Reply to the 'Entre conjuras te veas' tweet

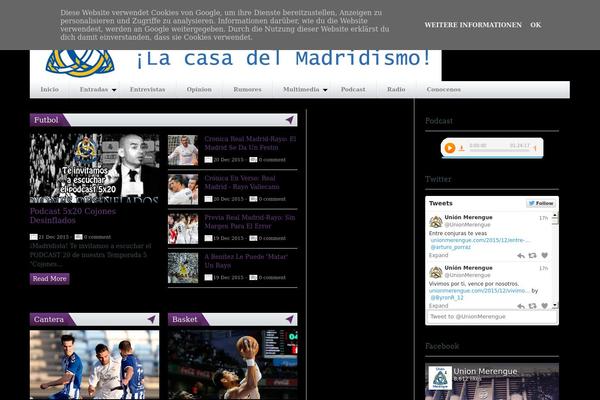(x=521, y=255)
